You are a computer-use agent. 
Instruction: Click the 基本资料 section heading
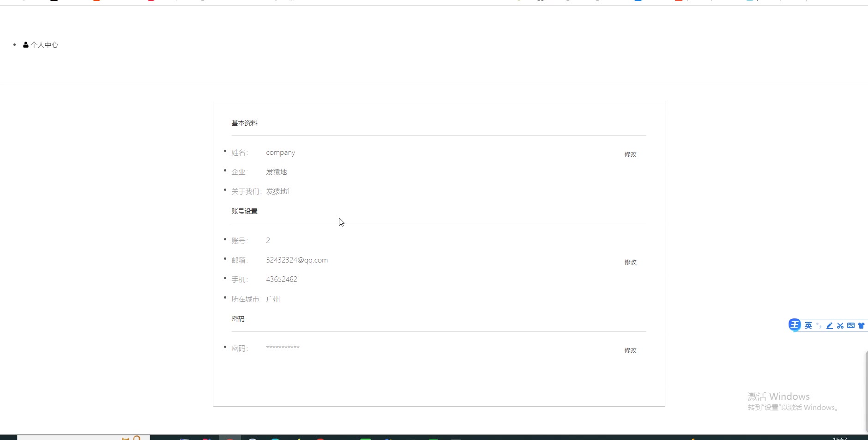click(244, 123)
